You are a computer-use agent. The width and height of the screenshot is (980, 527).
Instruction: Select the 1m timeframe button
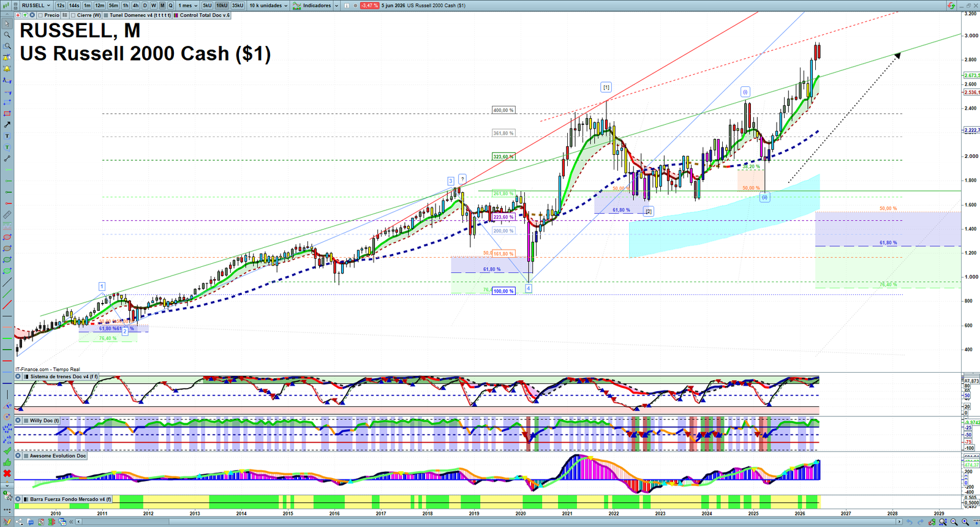(x=88, y=6)
